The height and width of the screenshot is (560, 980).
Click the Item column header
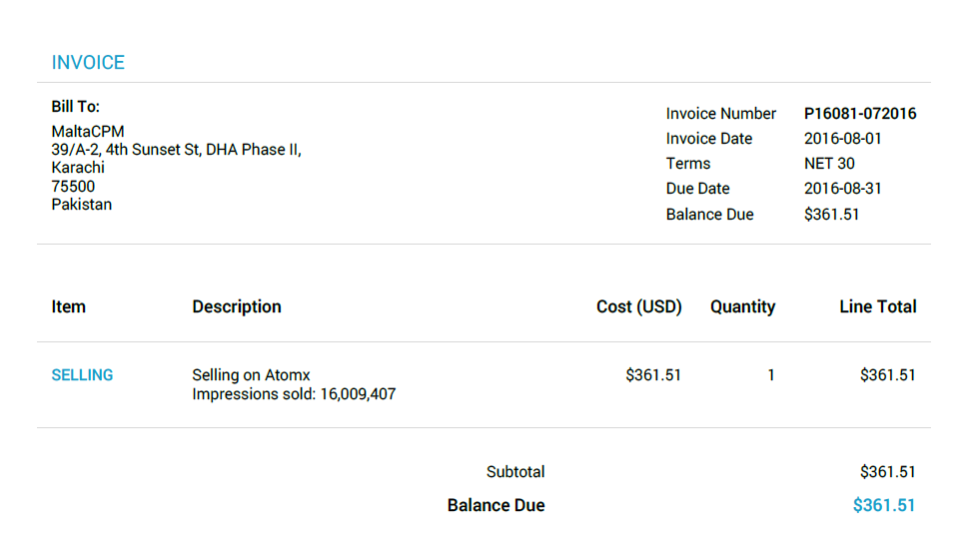coord(68,306)
